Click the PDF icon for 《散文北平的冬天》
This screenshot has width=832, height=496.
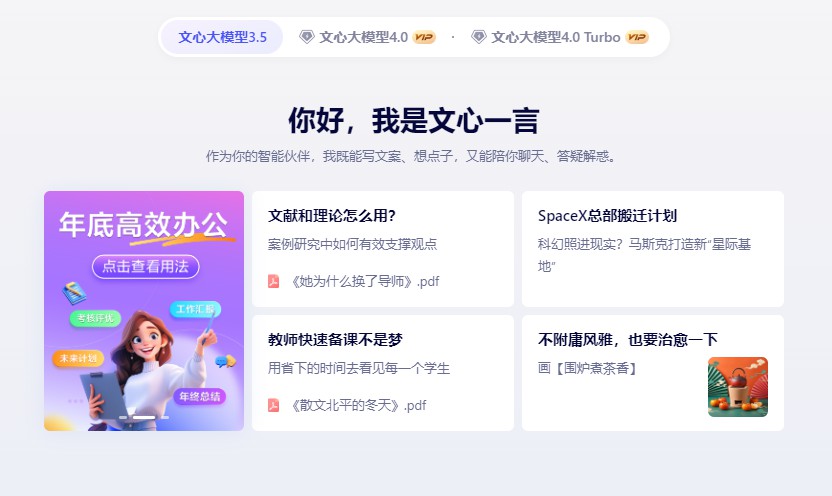click(x=273, y=405)
